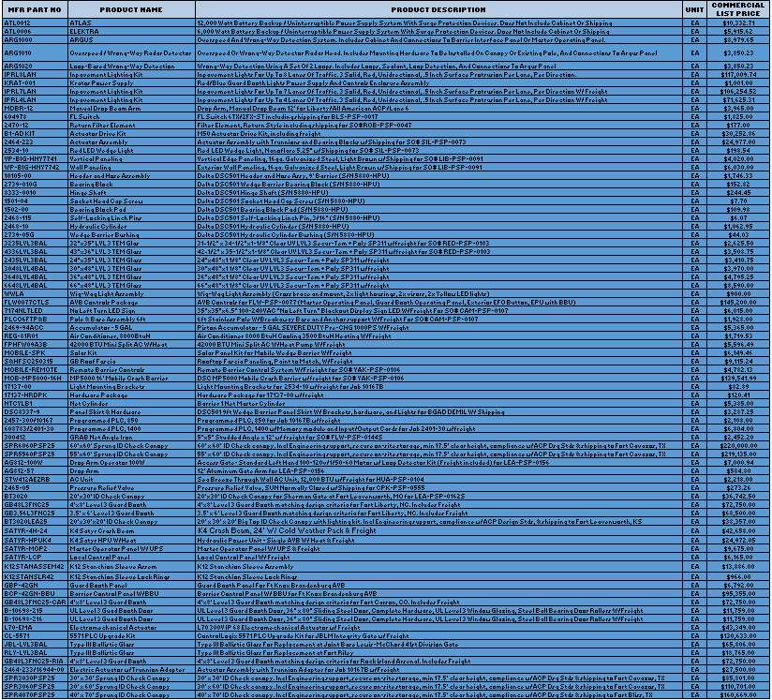This screenshot has height=700, width=772.
Task: Select part number cell B1-AD KIT
Action: coord(35,134)
